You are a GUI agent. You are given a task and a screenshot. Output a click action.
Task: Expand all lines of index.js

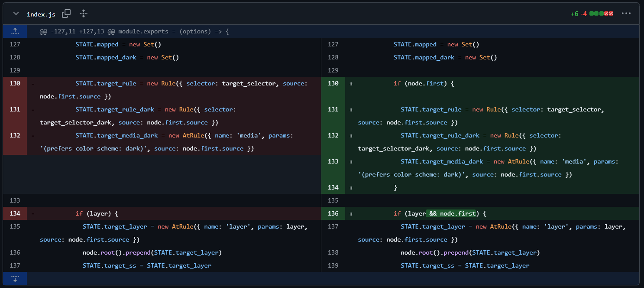click(84, 13)
